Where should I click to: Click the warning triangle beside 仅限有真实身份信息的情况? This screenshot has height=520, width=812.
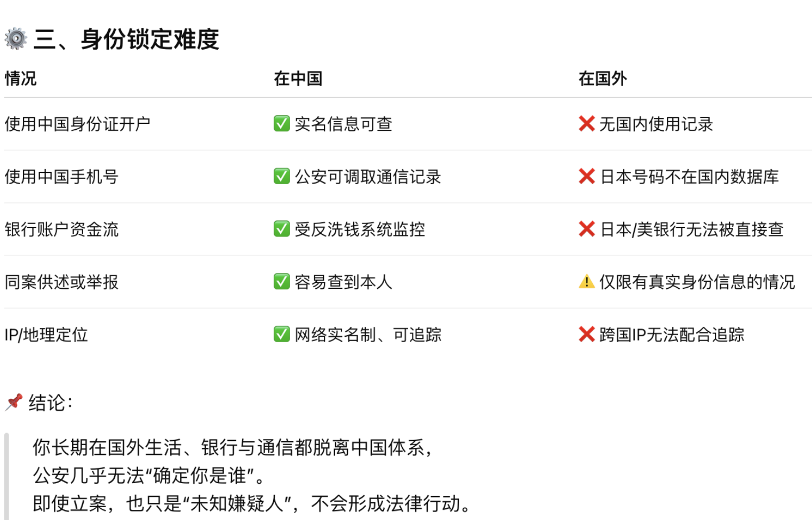586,281
